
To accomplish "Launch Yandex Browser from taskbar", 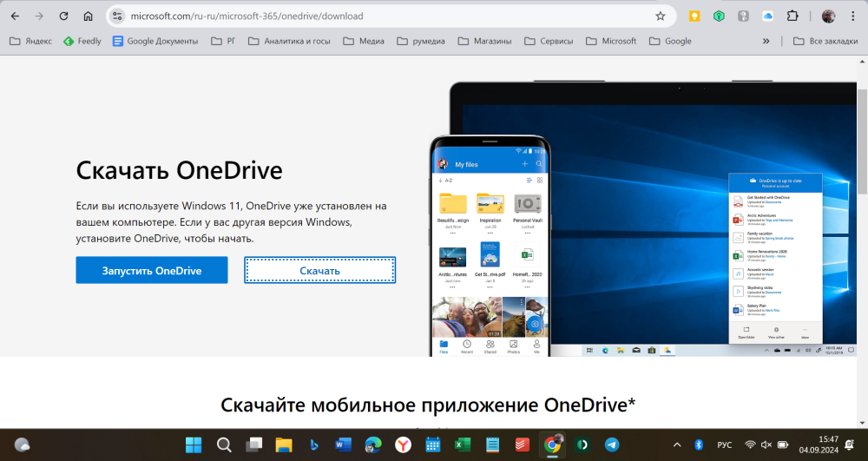I will 403,445.
